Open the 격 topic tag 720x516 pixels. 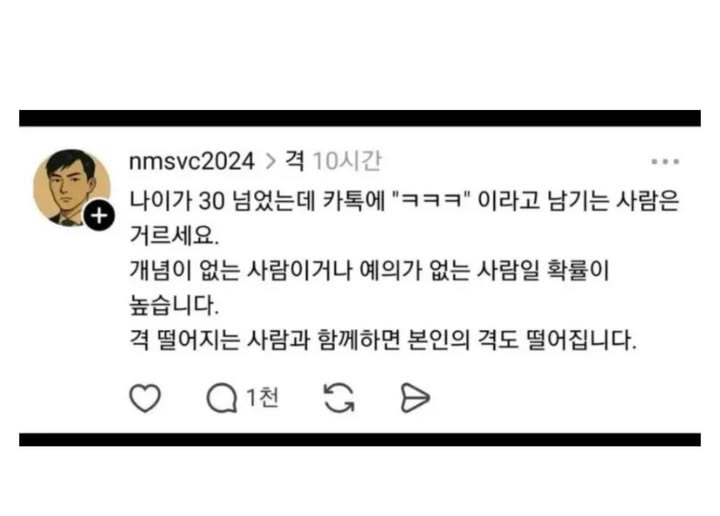(x=294, y=161)
